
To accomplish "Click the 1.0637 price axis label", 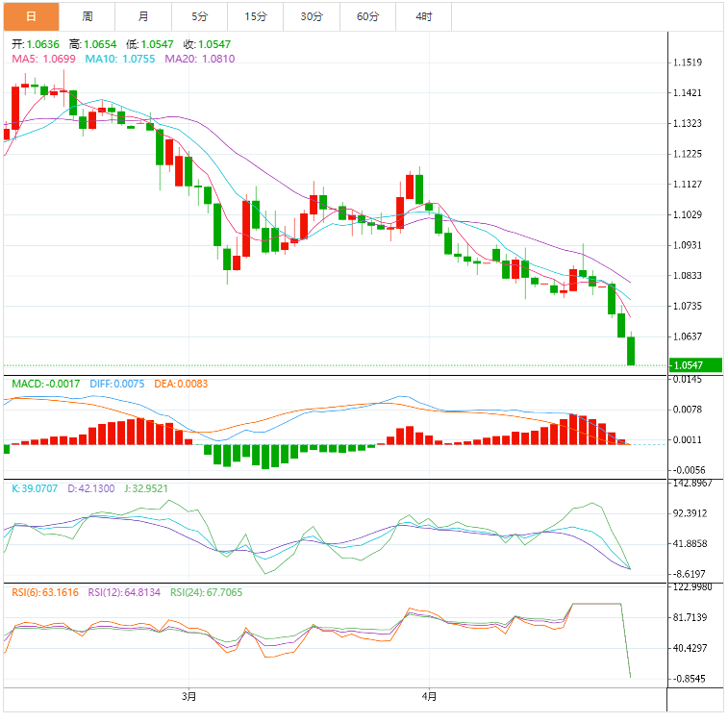I will coord(688,336).
